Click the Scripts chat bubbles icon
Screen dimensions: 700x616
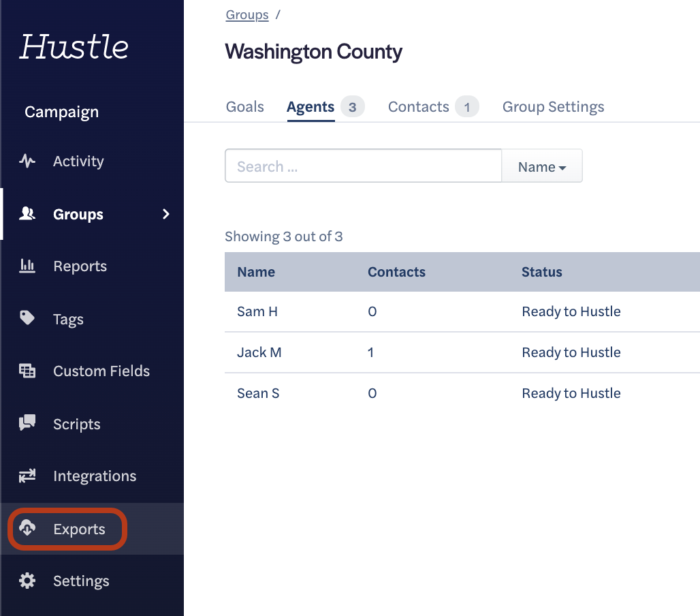(x=27, y=423)
